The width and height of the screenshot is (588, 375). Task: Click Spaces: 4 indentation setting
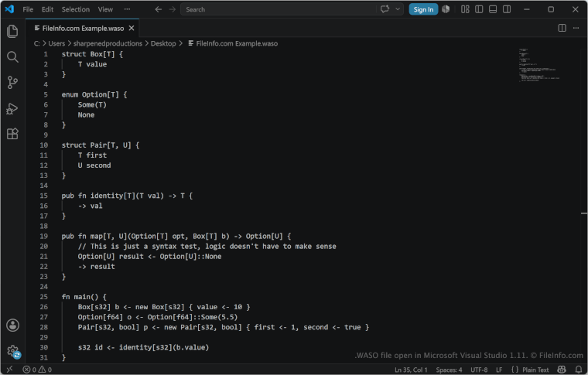click(x=449, y=370)
